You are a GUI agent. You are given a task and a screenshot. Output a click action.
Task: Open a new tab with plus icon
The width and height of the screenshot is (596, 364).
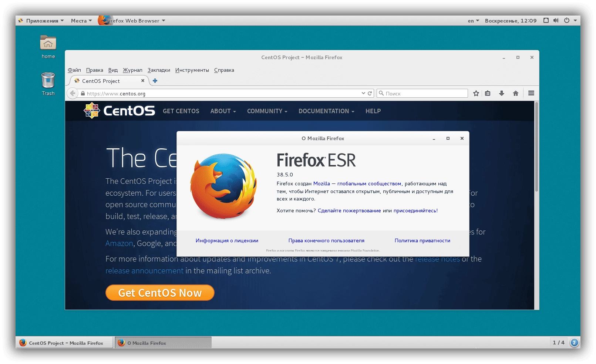pyautogui.click(x=155, y=81)
